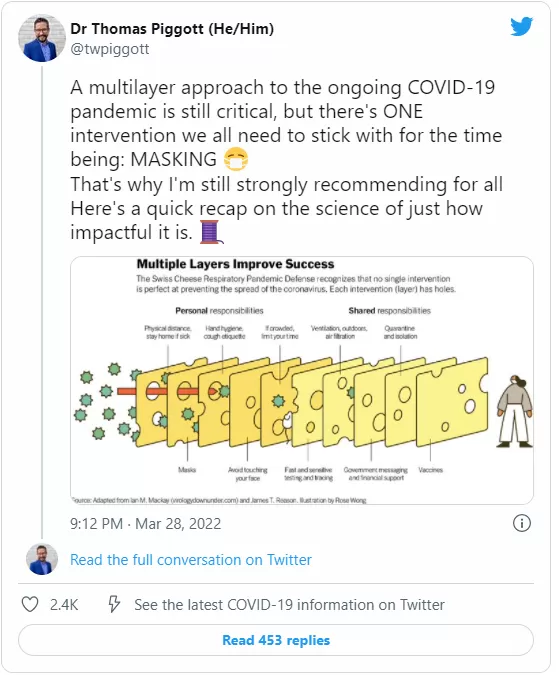559x675 pixels.
Task: Click the masked face emoji
Action: pos(236,159)
